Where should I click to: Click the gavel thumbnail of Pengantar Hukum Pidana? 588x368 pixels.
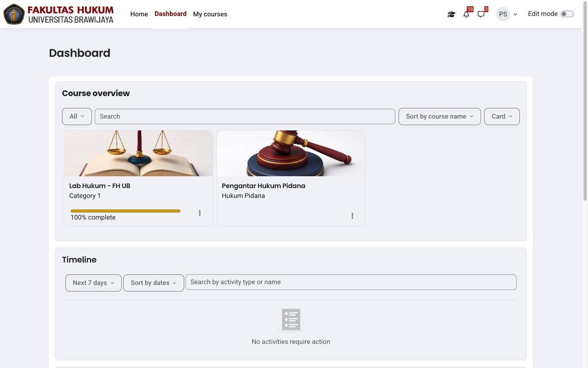click(291, 153)
